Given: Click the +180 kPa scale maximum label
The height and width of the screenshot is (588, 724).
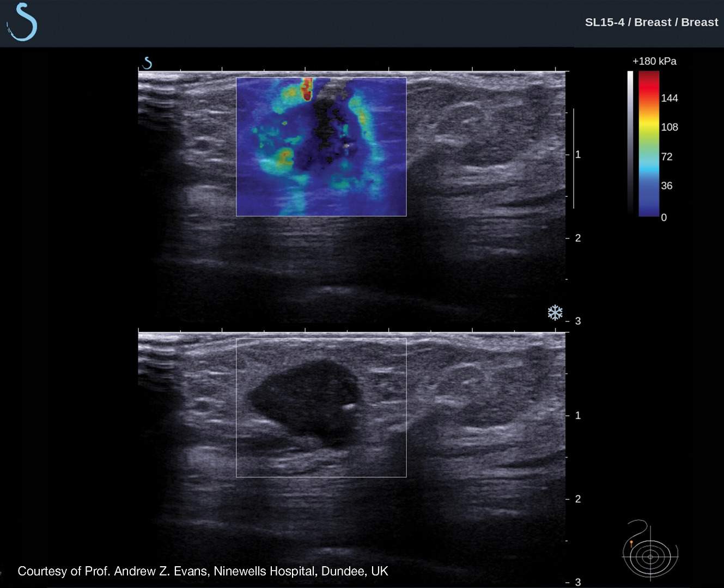Looking at the screenshot, I should 654,61.
